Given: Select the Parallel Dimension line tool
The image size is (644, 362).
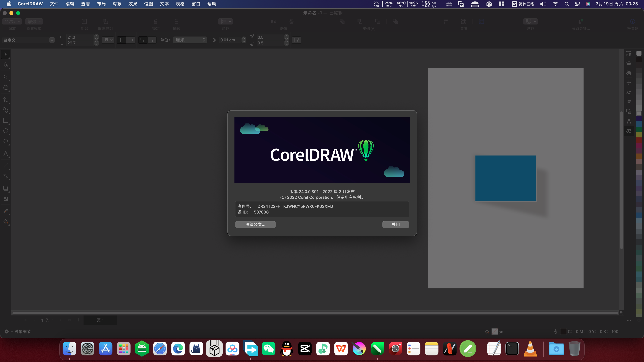Looking at the screenshot, I should 6,166.
